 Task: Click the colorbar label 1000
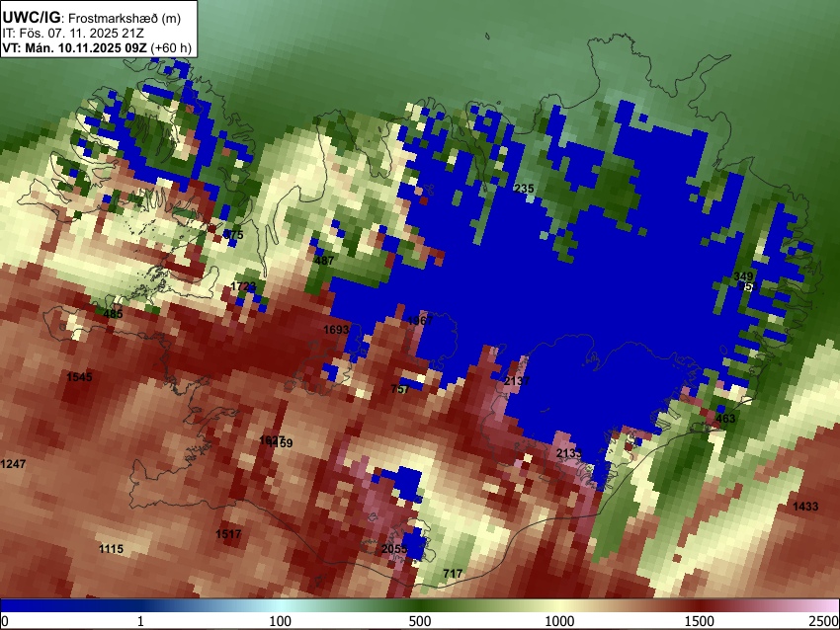pos(559,621)
